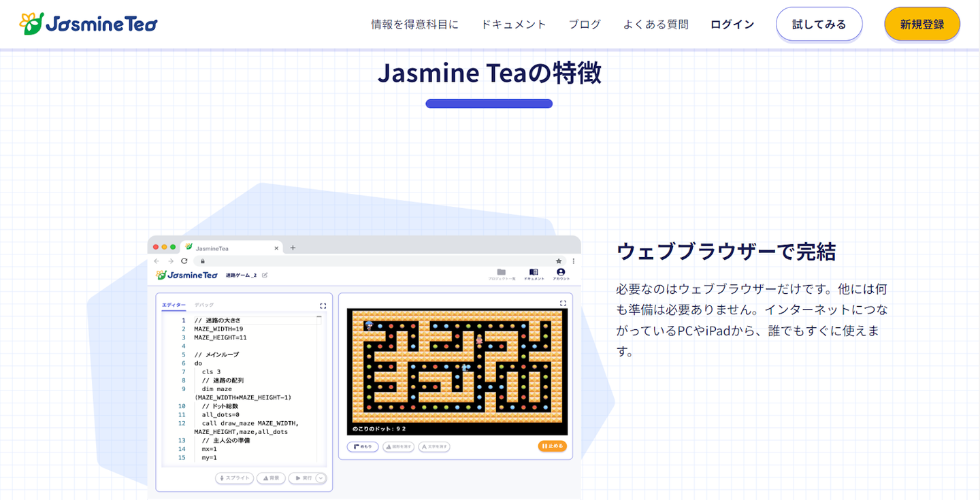Click the maze game preview canvas
The height and width of the screenshot is (500, 980).
[457, 371]
